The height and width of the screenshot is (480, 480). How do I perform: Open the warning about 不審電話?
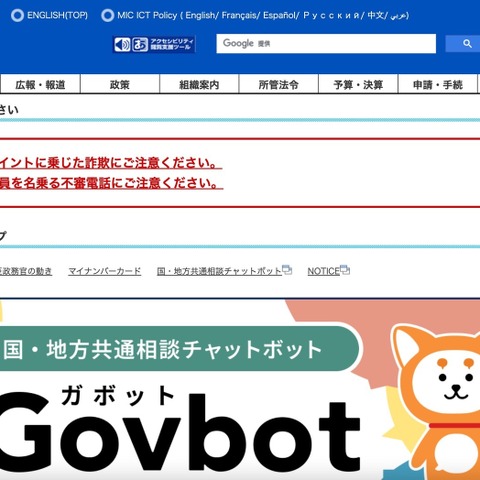pos(112,183)
